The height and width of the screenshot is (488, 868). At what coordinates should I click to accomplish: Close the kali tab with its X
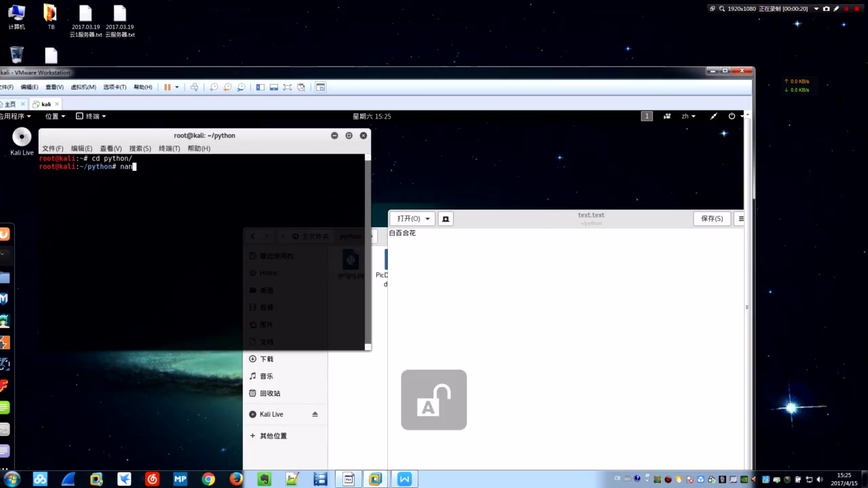[57, 104]
